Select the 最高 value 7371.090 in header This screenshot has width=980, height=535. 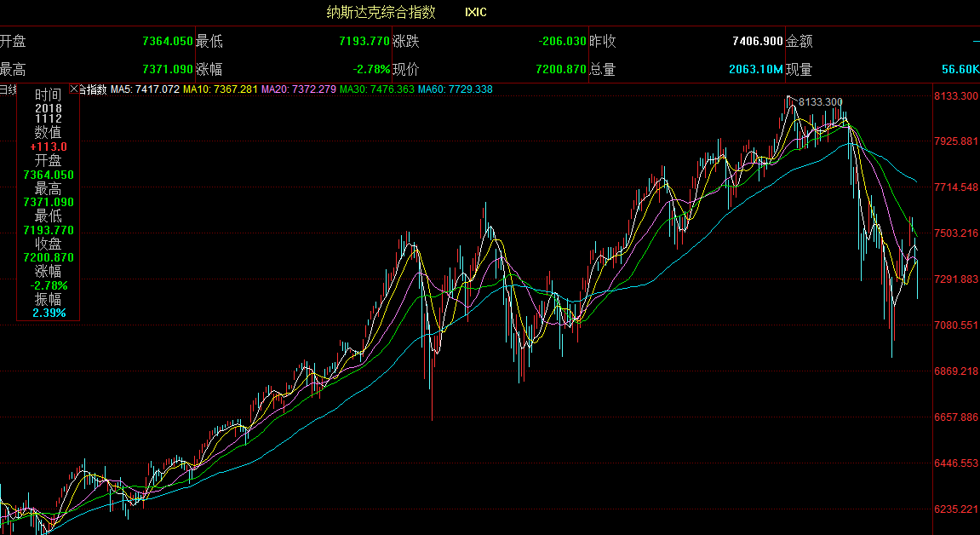point(167,69)
